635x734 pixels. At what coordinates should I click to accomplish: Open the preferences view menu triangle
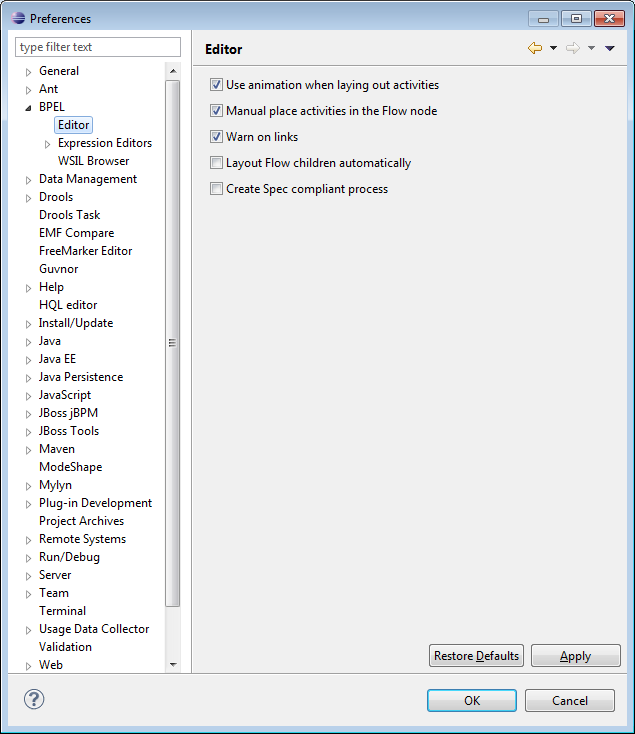coord(610,48)
